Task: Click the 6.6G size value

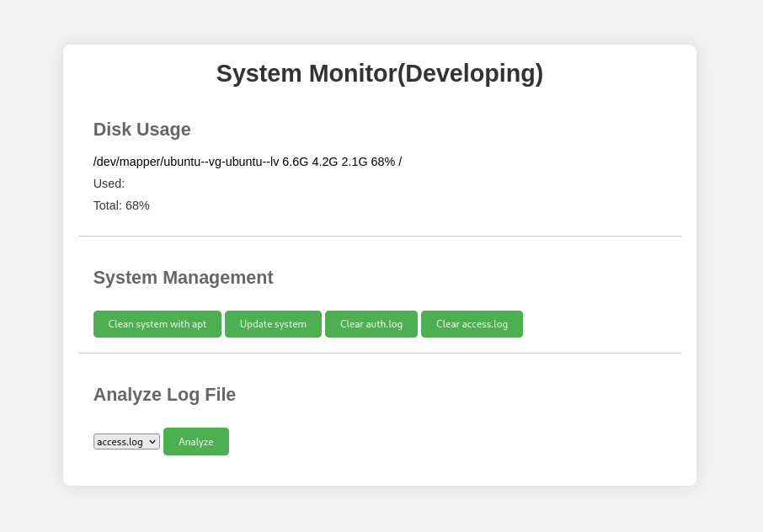Action: (x=296, y=162)
